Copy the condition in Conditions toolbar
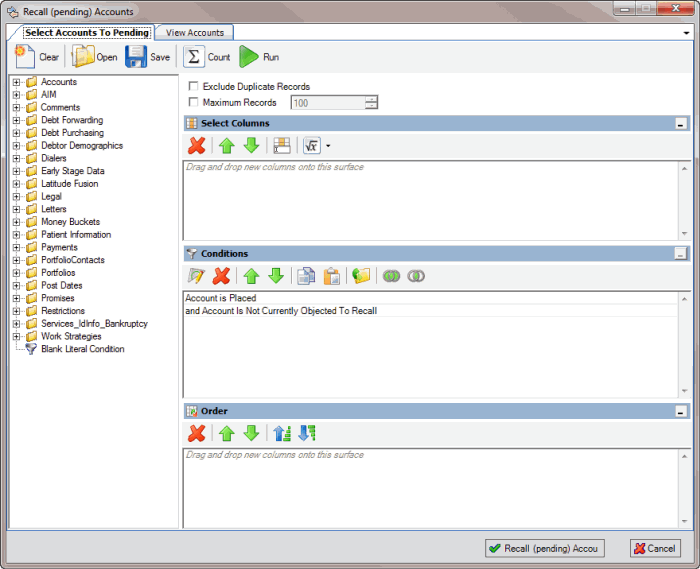 coord(307,276)
